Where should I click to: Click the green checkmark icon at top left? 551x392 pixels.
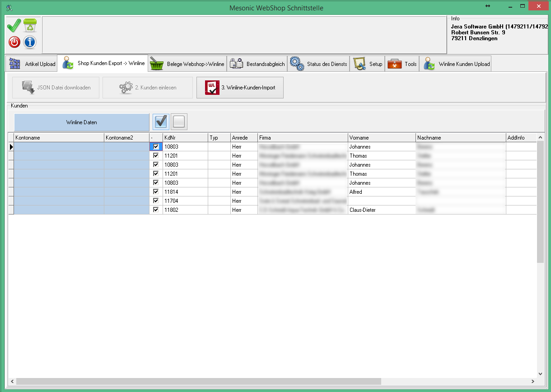point(14,26)
